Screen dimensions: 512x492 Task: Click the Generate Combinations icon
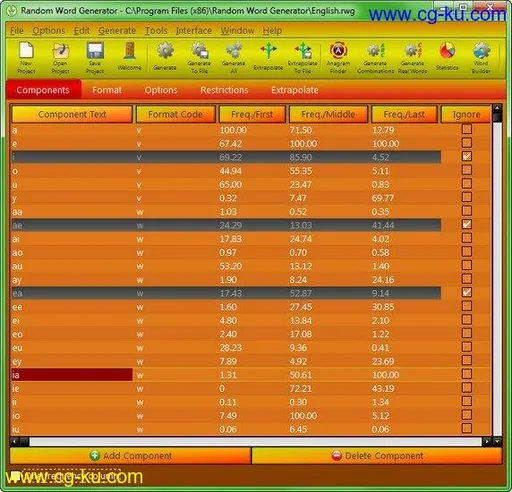click(x=375, y=57)
